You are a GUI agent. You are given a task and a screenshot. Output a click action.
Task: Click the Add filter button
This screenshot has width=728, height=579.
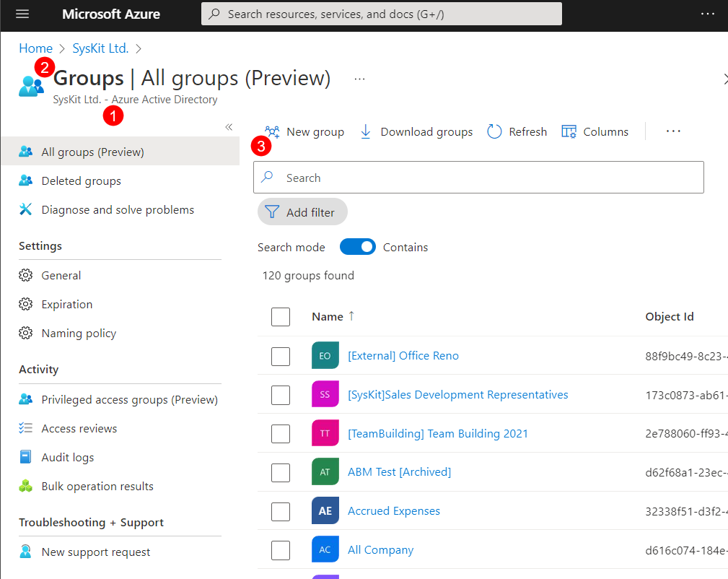302,212
